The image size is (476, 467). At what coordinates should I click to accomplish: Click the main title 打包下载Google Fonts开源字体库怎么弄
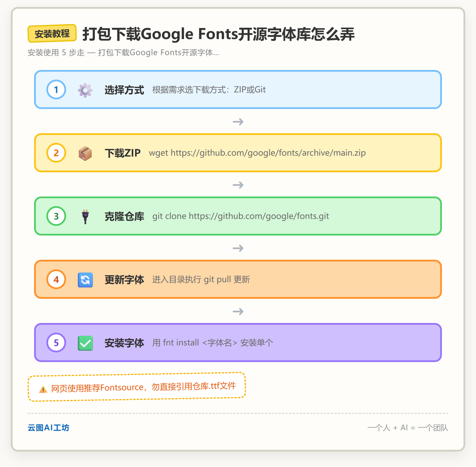(218, 34)
